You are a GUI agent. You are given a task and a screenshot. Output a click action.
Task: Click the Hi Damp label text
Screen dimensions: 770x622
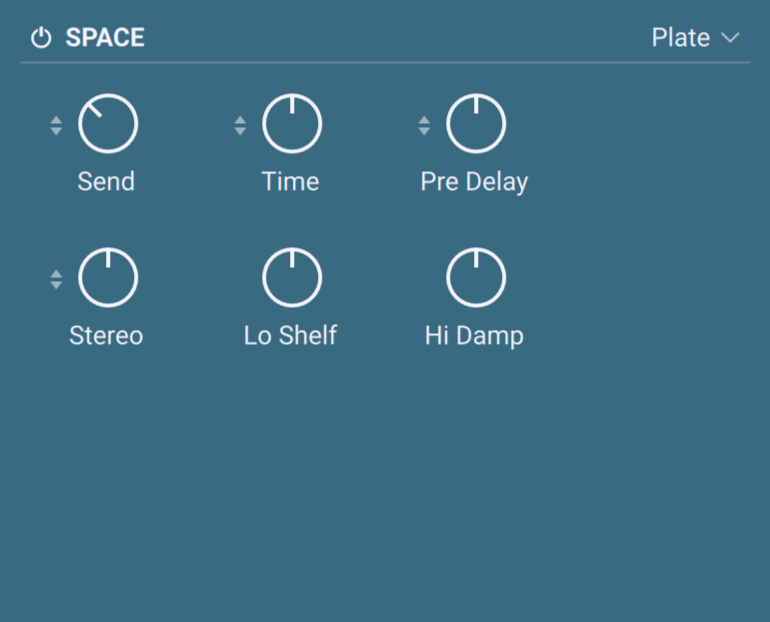point(474,336)
